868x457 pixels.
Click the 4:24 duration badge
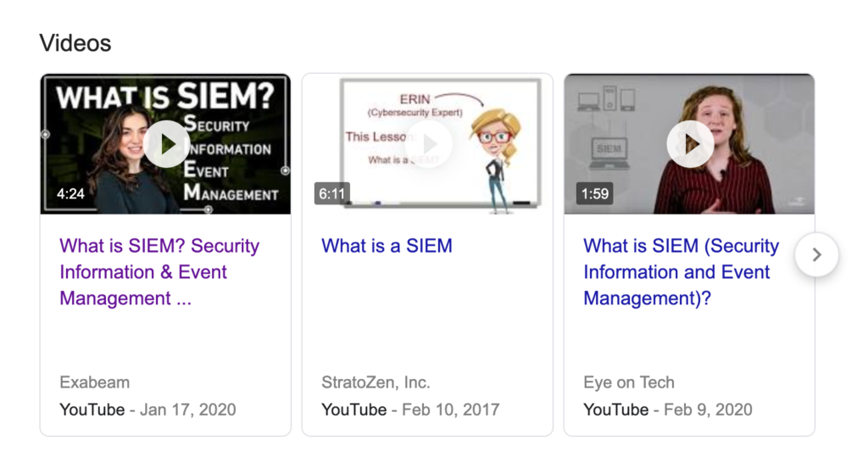point(70,194)
